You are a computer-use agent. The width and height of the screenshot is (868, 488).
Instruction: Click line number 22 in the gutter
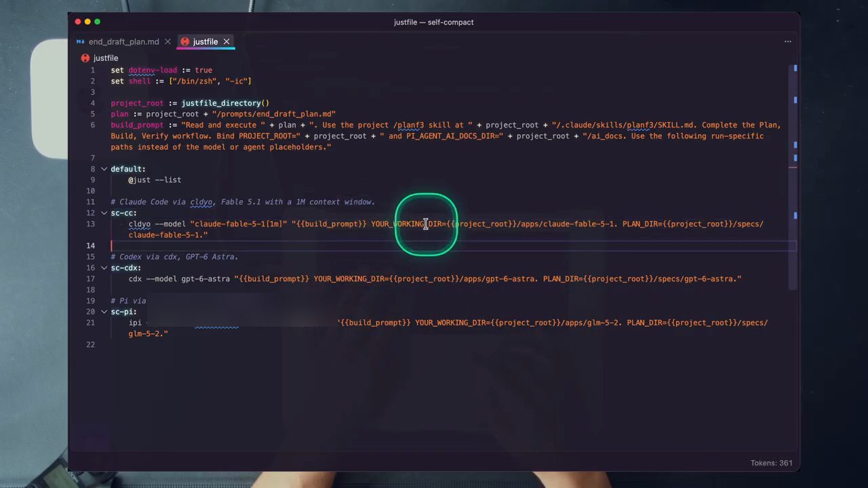[x=91, y=345]
